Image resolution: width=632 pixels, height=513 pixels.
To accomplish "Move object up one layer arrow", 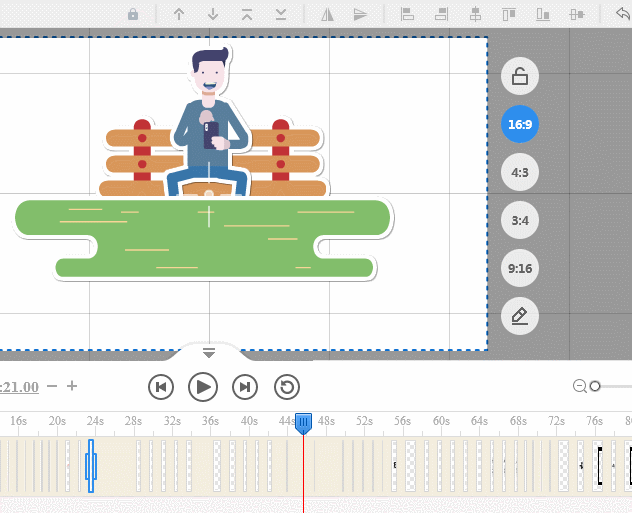I will click(179, 15).
